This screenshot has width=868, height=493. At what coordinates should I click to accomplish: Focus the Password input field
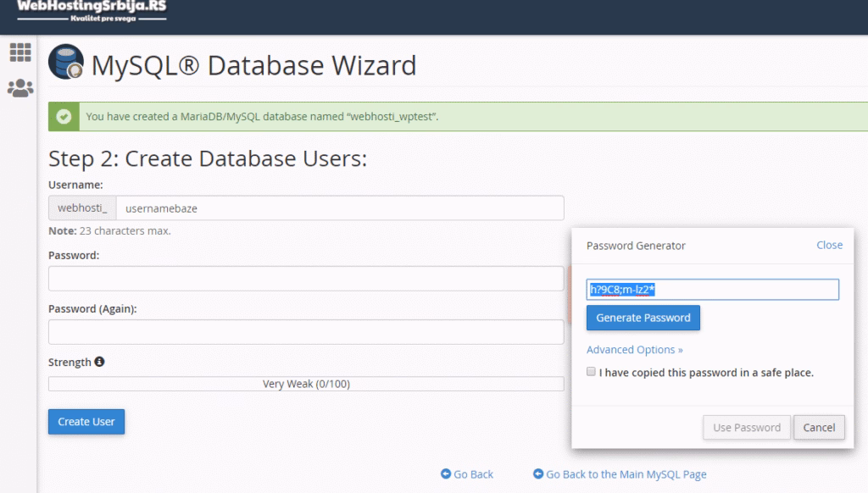tap(306, 279)
